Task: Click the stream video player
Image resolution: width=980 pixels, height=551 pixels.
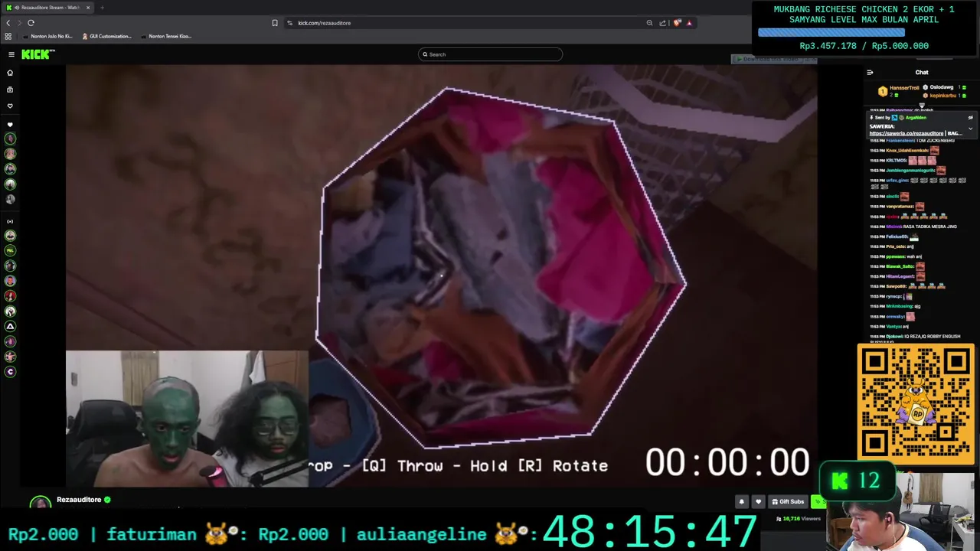Action: (441, 275)
